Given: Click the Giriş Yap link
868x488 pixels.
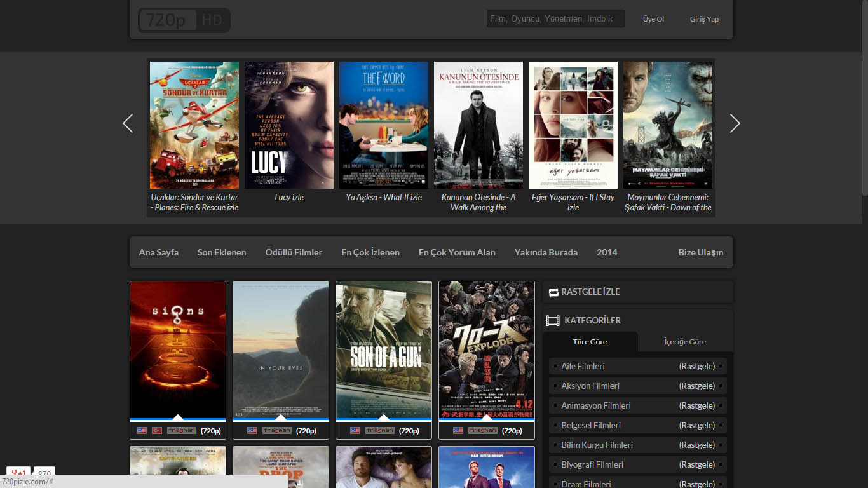Looking at the screenshot, I should pos(704,19).
